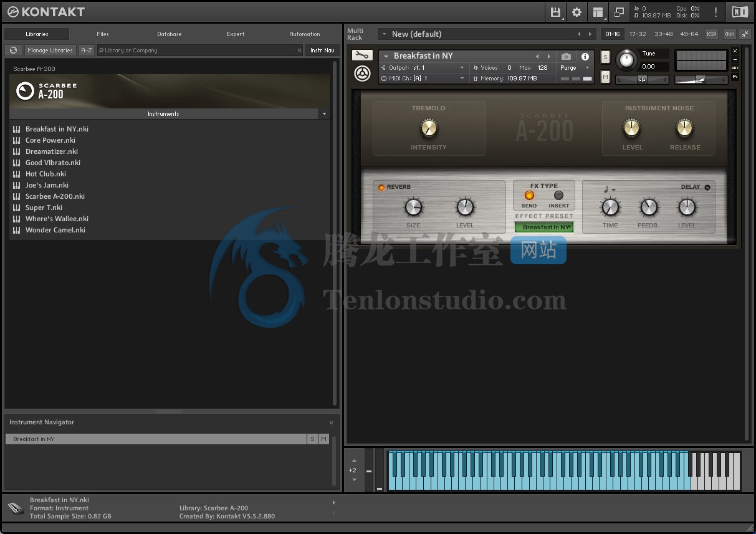Mute the Breakfast in NY instrument

point(605,76)
